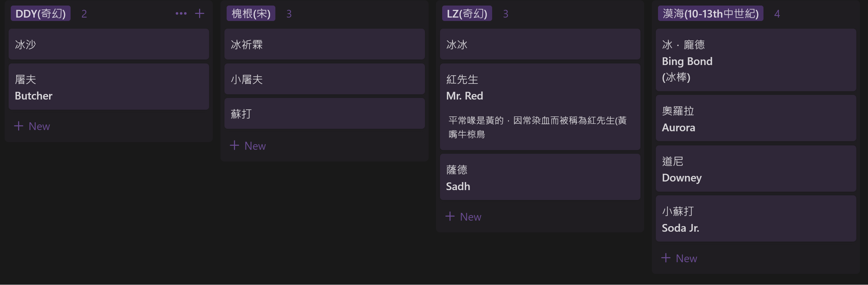Open the 紅先生 Mr. Red card
This screenshot has height=285, width=868.
pyautogui.click(x=540, y=107)
